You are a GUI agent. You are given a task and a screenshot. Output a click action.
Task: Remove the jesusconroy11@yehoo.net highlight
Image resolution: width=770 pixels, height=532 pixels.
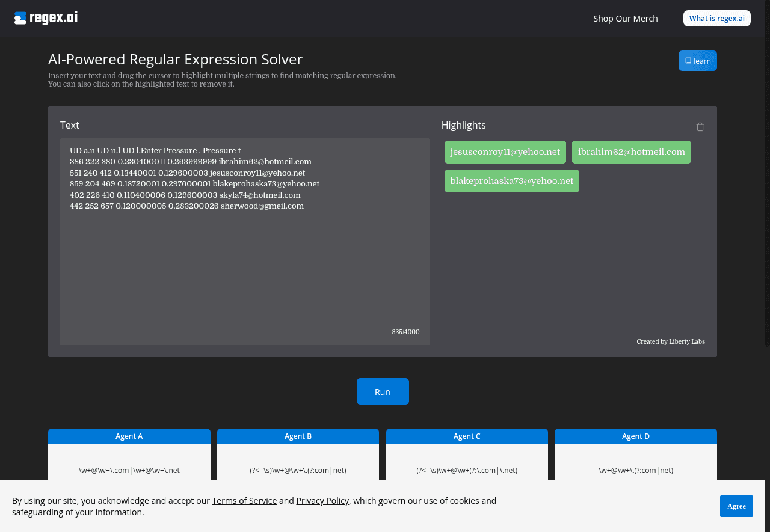505,151
